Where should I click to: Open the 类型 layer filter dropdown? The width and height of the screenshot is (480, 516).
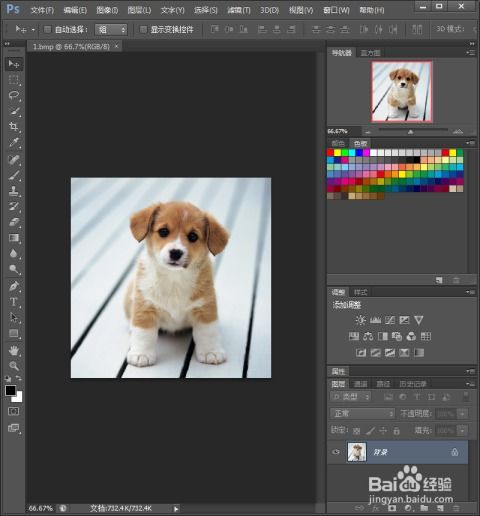point(350,396)
